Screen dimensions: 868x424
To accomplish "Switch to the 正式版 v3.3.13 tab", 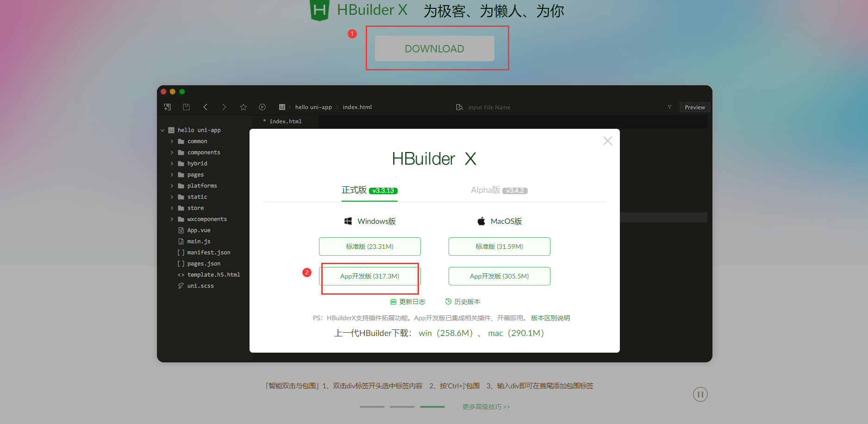I will pyautogui.click(x=369, y=190).
